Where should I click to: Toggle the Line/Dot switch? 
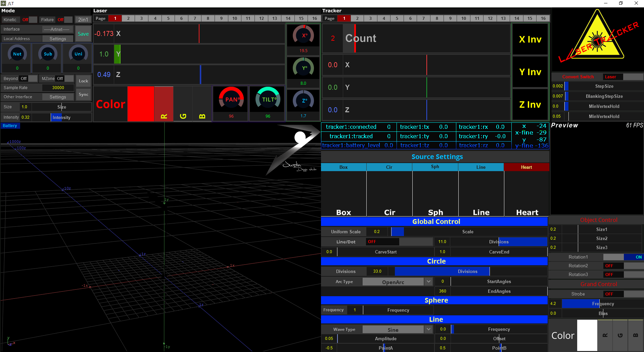pyautogui.click(x=400, y=242)
